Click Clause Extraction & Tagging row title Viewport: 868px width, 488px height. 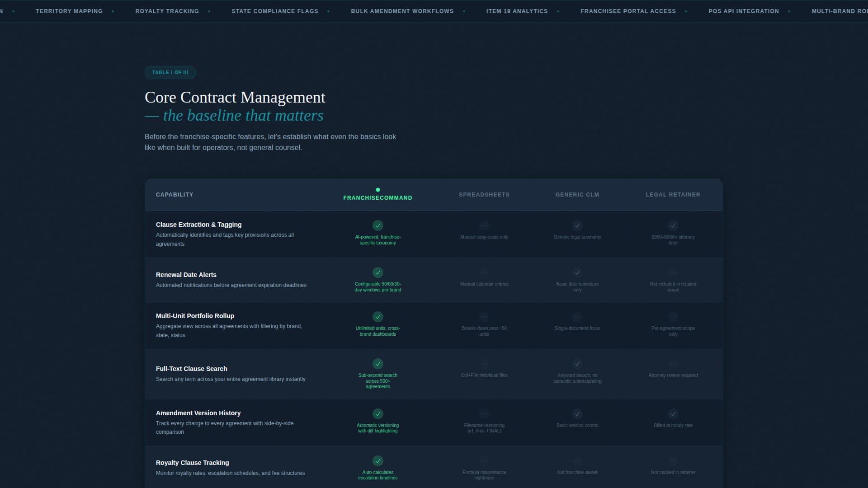point(198,225)
